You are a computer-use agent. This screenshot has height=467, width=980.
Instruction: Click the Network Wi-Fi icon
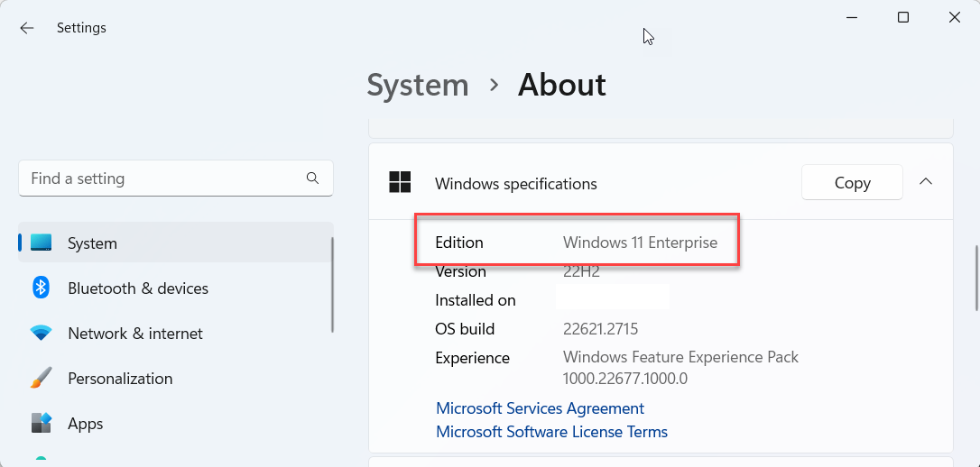pos(42,333)
